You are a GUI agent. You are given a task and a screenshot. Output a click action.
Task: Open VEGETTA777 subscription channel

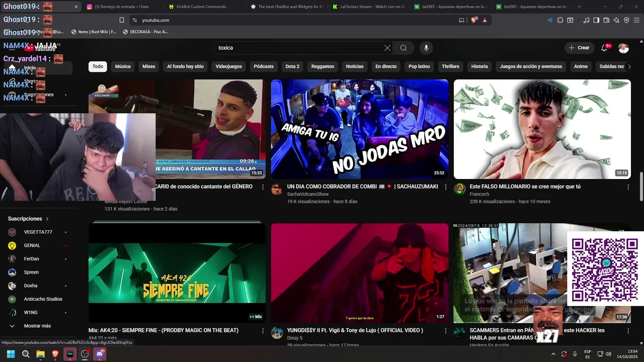(38, 232)
